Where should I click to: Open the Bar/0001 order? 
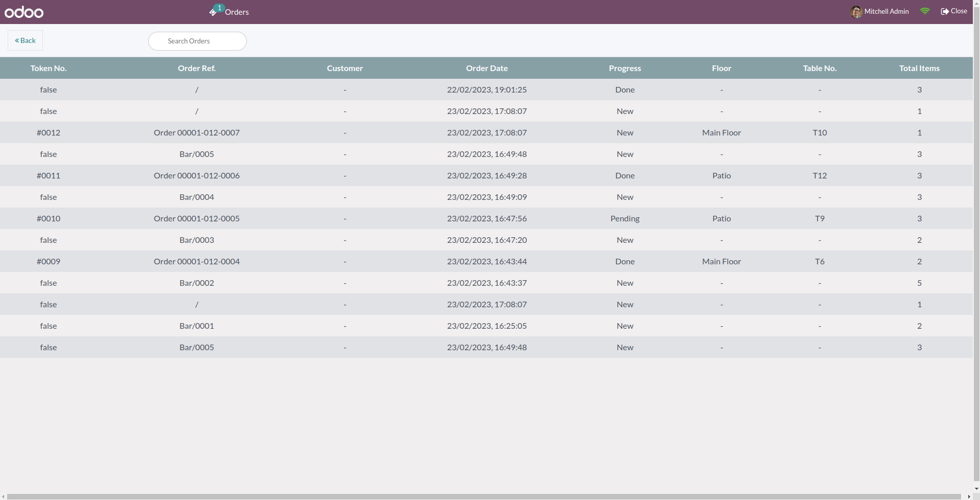click(197, 326)
